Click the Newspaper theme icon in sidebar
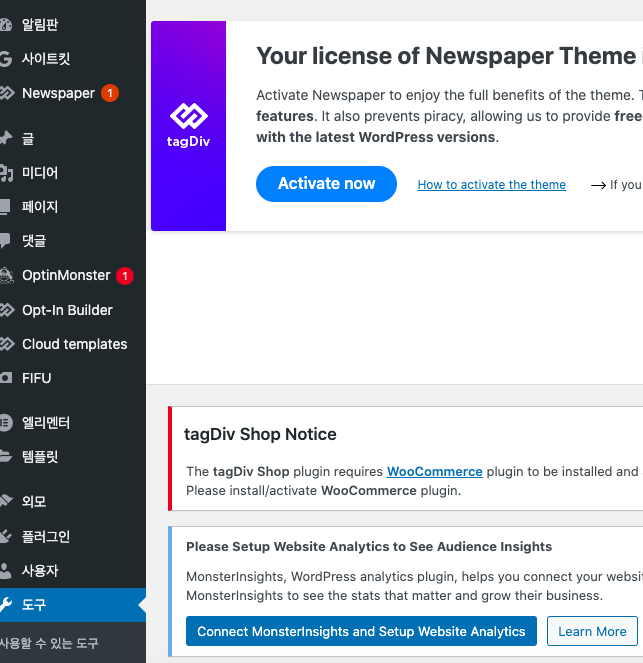This screenshot has height=663, width=643. pos(6,93)
